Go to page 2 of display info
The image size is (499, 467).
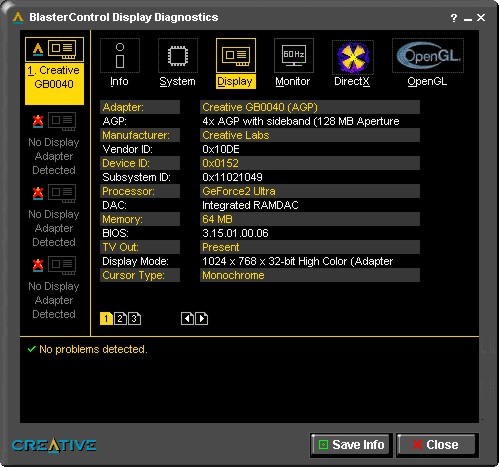[x=120, y=319]
